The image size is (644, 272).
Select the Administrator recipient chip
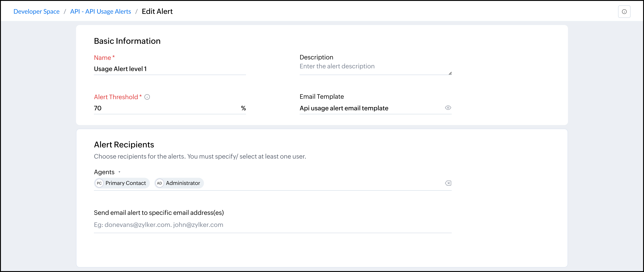(x=183, y=183)
